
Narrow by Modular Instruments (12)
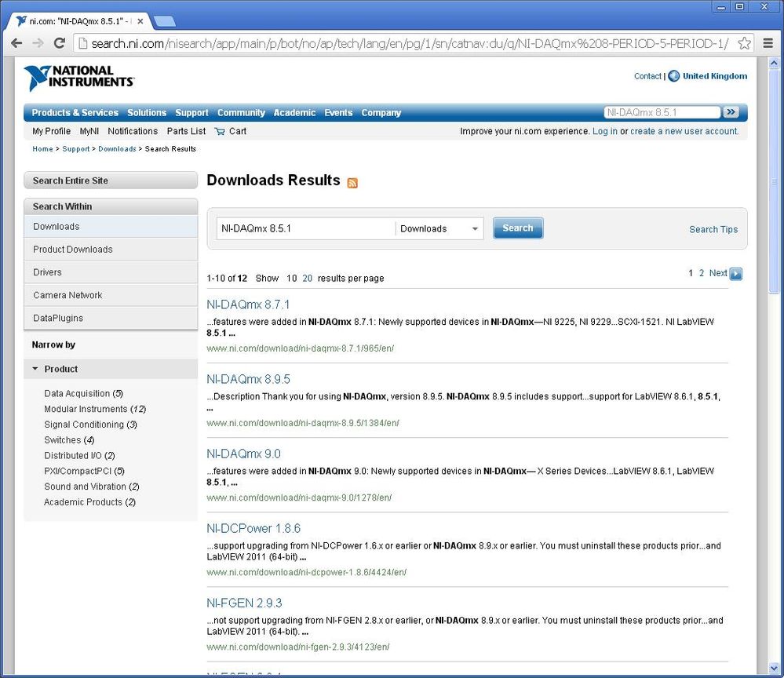(95, 409)
